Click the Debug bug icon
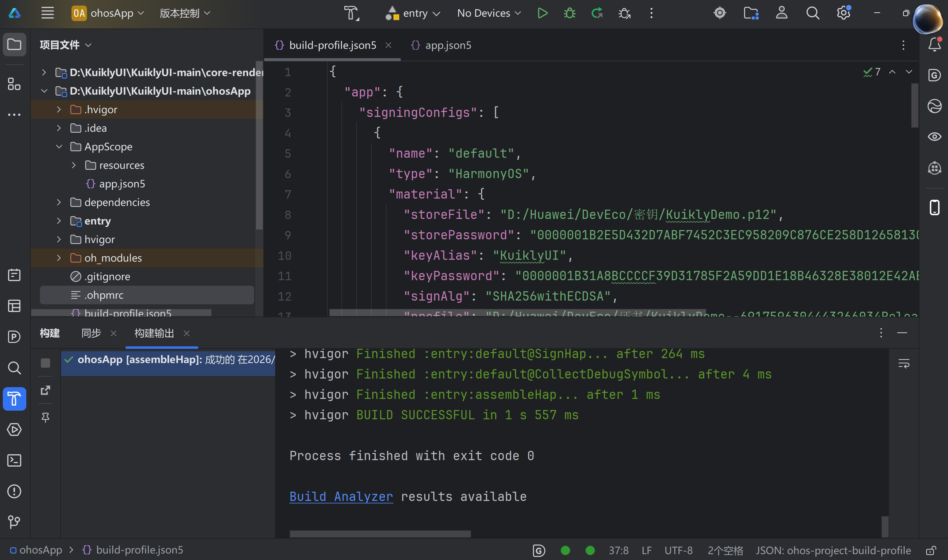948x560 pixels. (x=569, y=13)
